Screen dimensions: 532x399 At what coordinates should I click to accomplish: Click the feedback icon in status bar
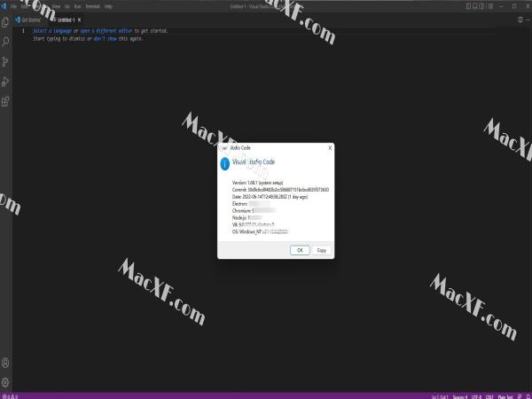click(520, 396)
